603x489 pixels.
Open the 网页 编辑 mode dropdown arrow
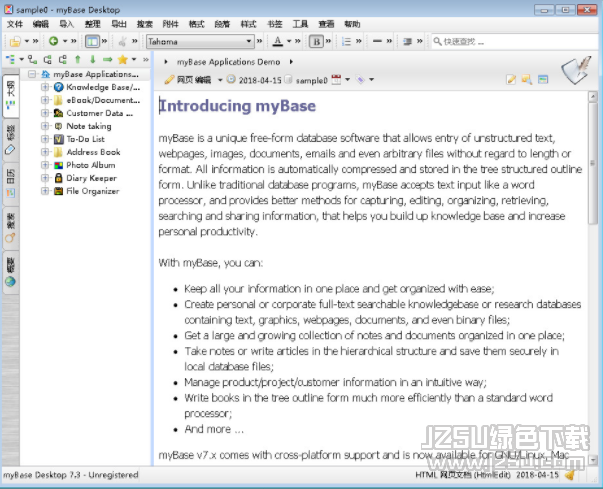tap(220, 80)
